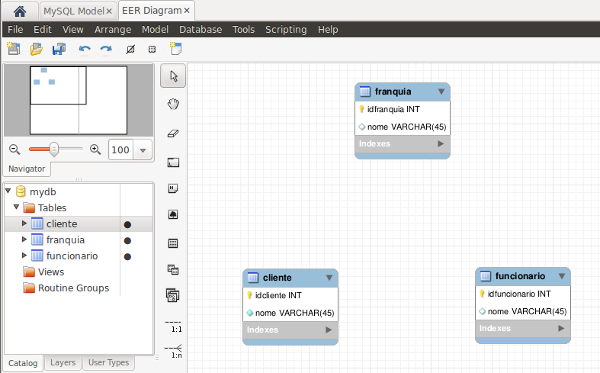600x373 pixels.
Task: Collapse the cliente table columns in diagram
Action: 329,277
